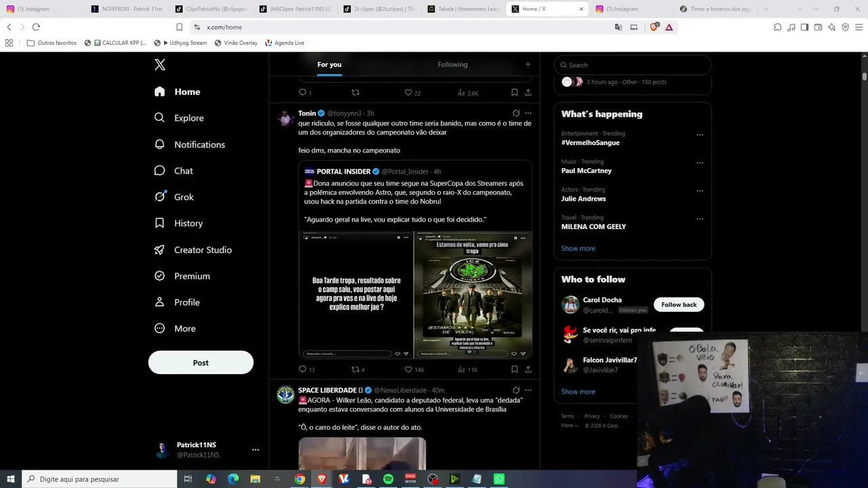868x488 pixels.
Task: Click the Windows Start button
Action: tap(11, 479)
